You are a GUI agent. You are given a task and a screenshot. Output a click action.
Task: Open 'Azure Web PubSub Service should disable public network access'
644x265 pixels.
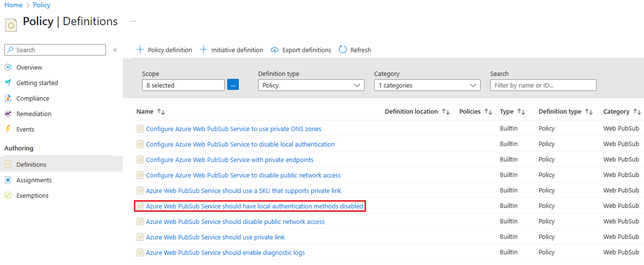click(235, 221)
